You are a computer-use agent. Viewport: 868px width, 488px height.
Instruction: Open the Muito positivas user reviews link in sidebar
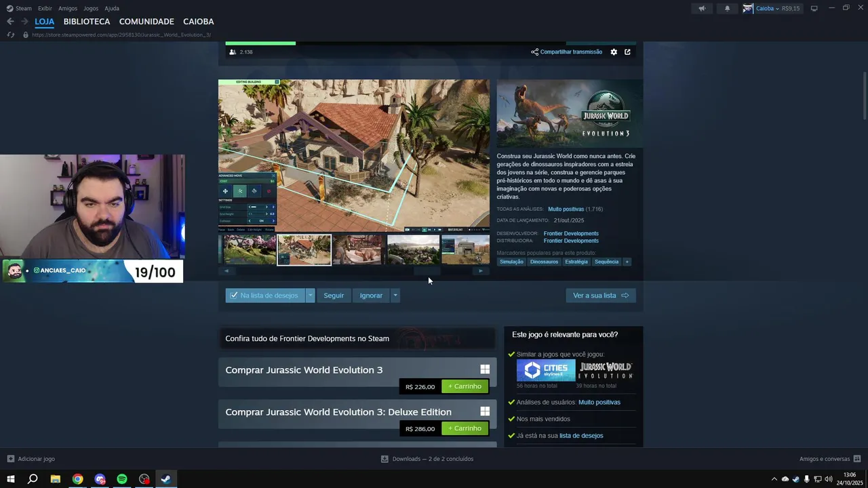[599, 403]
